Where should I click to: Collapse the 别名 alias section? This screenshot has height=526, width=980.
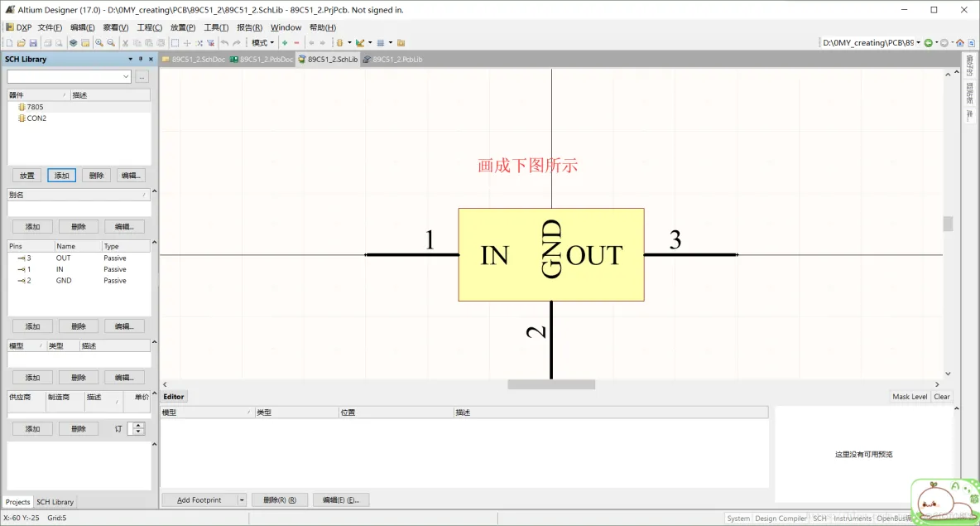155,191
